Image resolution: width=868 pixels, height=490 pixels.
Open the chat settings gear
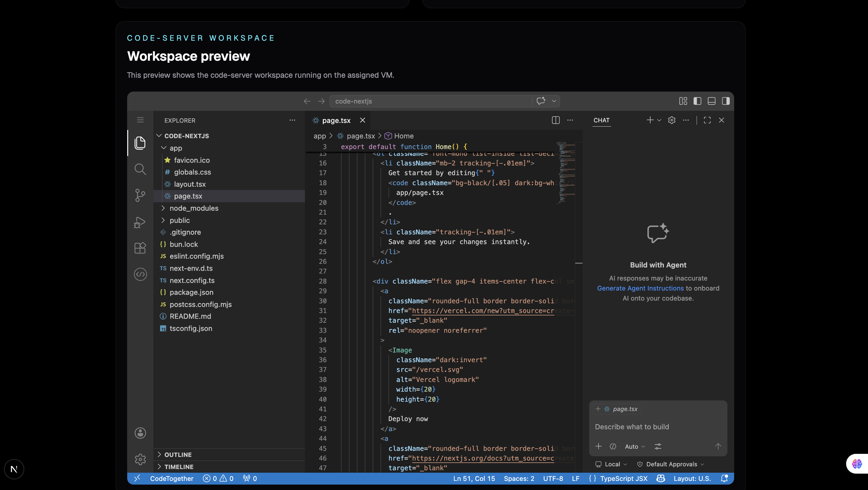[672, 120]
